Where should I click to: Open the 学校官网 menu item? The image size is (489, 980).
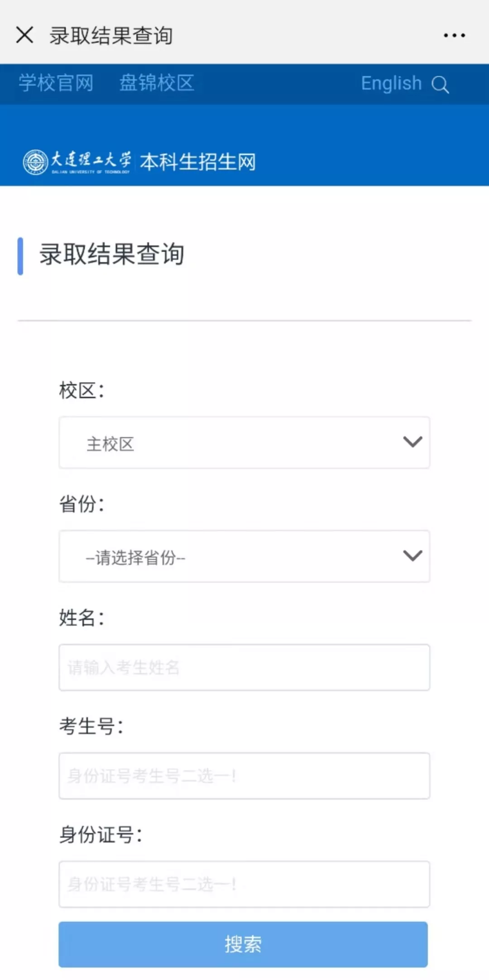tap(55, 83)
